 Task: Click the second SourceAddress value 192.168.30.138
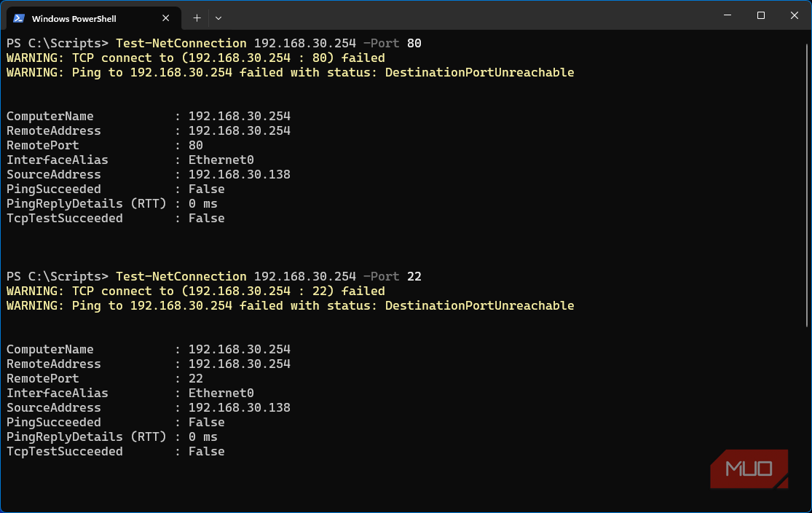point(240,407)
